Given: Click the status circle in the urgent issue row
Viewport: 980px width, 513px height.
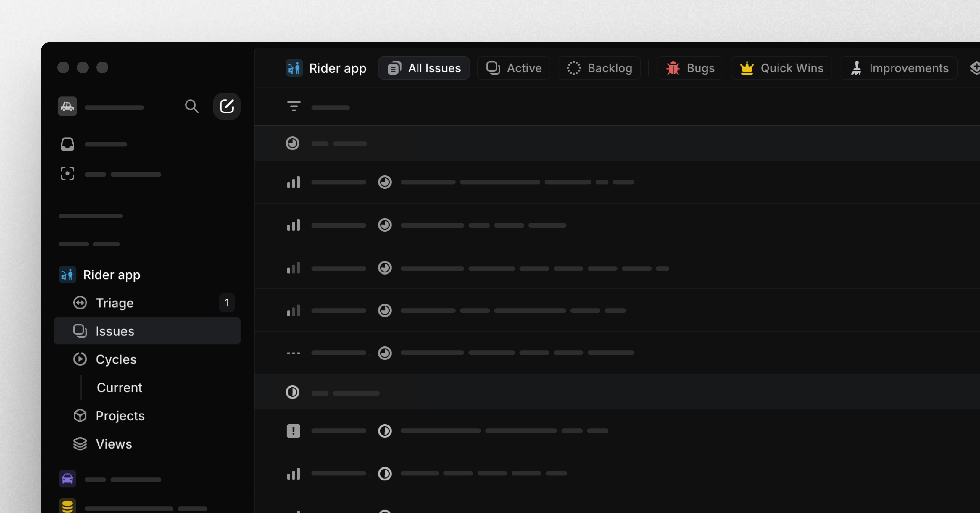Looking at the screenshot, I should click(385, 431).
